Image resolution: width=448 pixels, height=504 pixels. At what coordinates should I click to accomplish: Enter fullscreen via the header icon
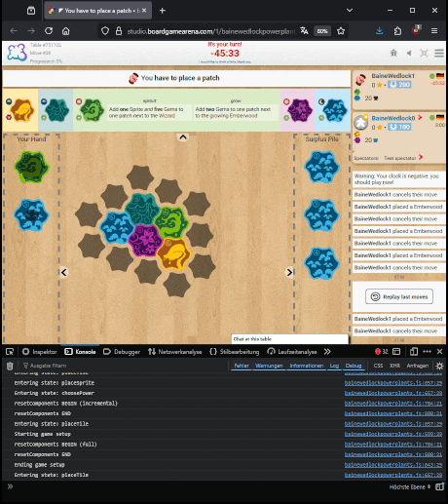424,53
